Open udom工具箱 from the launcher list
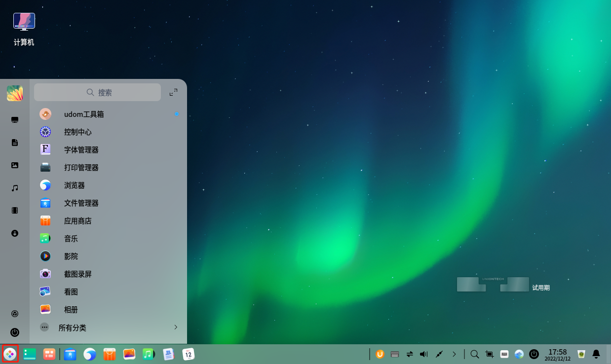This screenshot has width=611, height=364. (x=84, y=114)
